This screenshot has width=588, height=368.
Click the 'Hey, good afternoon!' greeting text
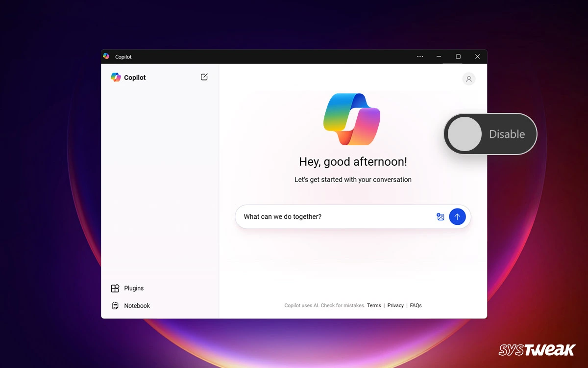pos(353,161)
